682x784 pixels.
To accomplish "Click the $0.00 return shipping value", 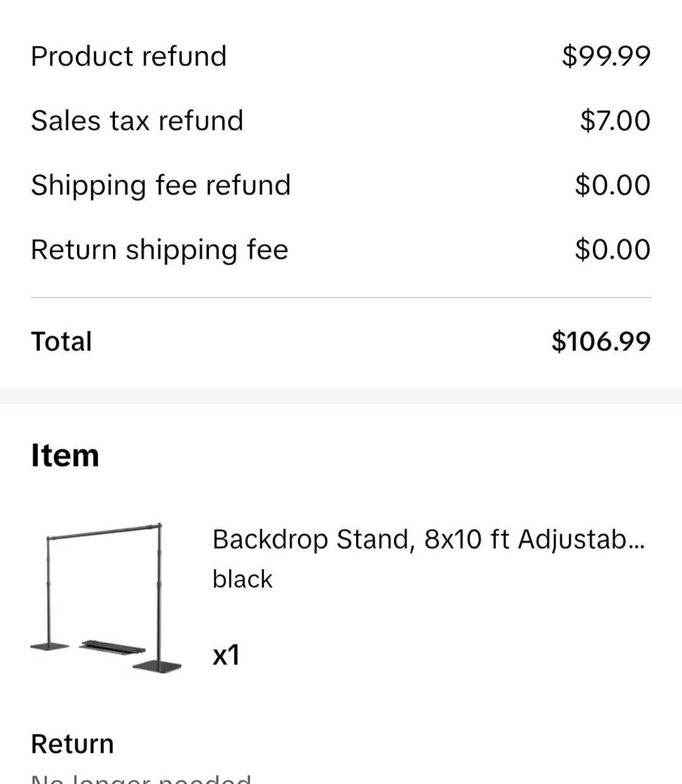I will point(613,249).
